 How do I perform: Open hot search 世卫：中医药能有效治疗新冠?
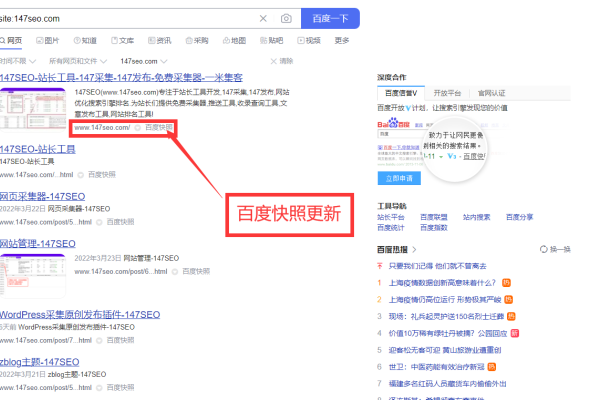pos(437,367)
